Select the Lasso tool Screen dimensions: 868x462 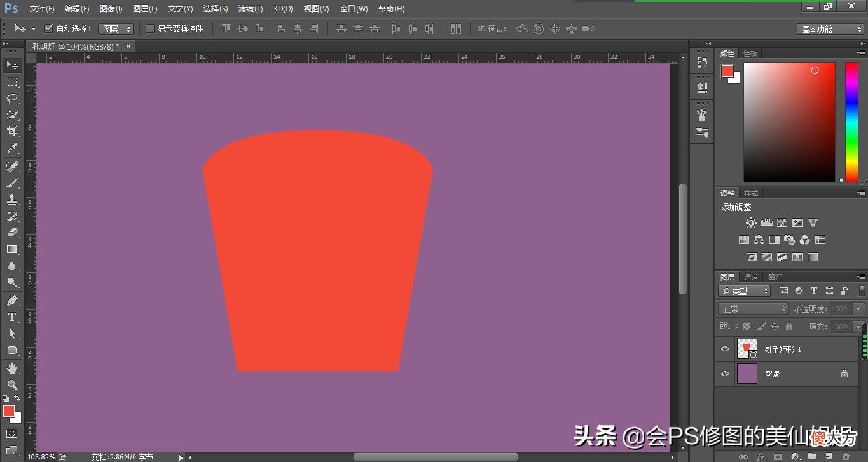pyautogui.click(x=12, y=98)
